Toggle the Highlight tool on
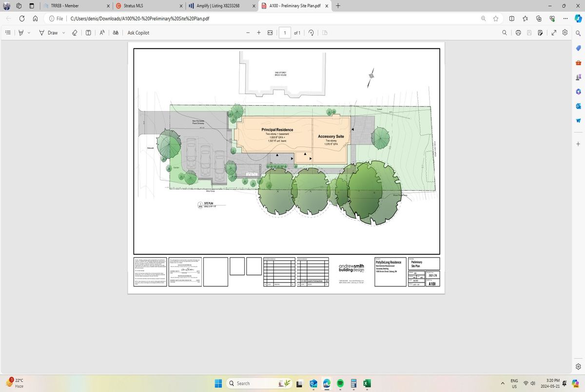The image size is (585, 392). [x=20, y=33]
